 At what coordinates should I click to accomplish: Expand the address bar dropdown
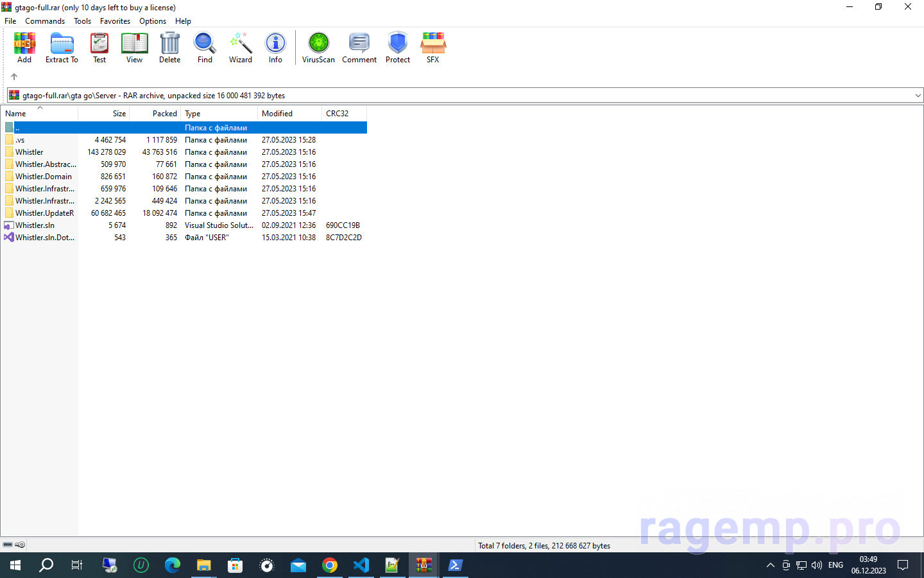pos(918,95)
